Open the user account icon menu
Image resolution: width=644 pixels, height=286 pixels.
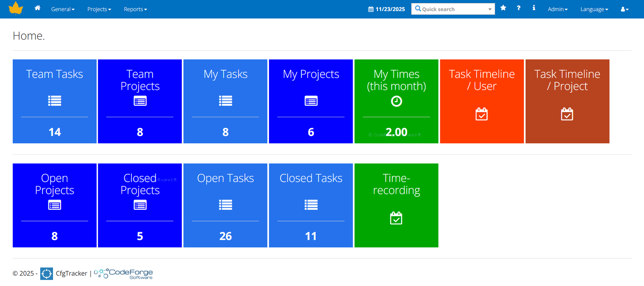coord(624,9)
